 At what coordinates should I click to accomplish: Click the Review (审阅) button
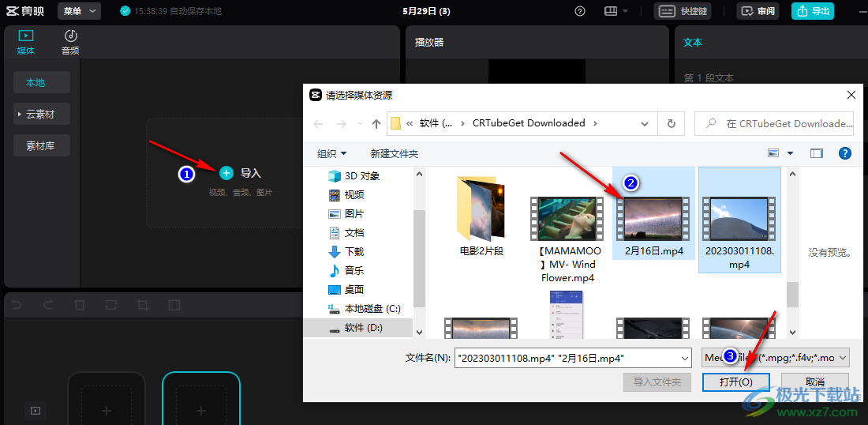coord(758,11)
